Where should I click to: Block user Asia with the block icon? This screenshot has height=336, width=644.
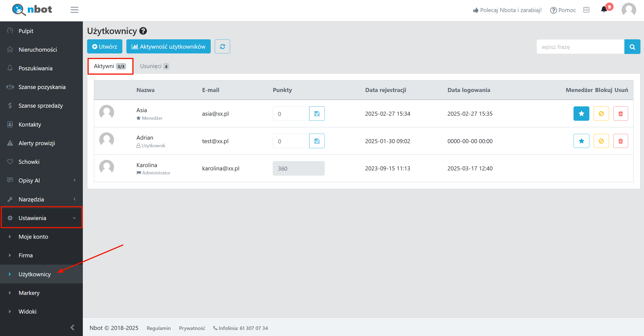coord(601,114)
